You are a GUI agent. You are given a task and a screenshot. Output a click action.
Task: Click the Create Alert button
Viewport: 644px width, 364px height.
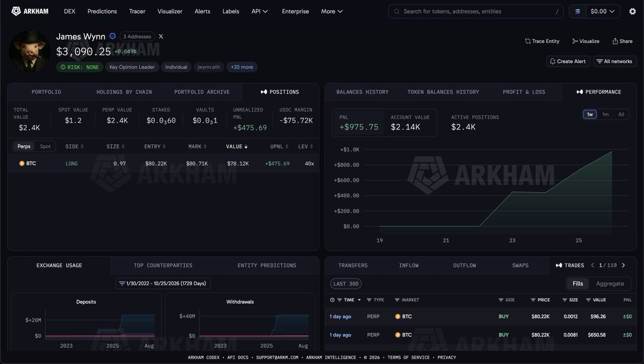568,61
